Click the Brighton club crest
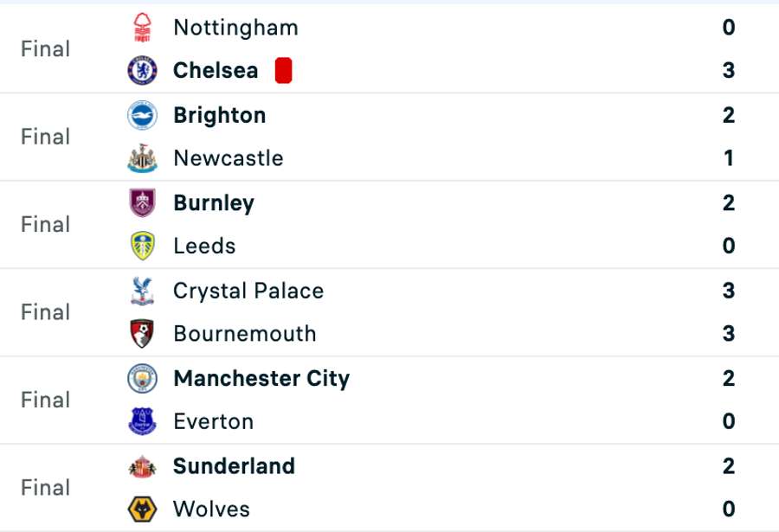779x532 pixels. (142, 115)
